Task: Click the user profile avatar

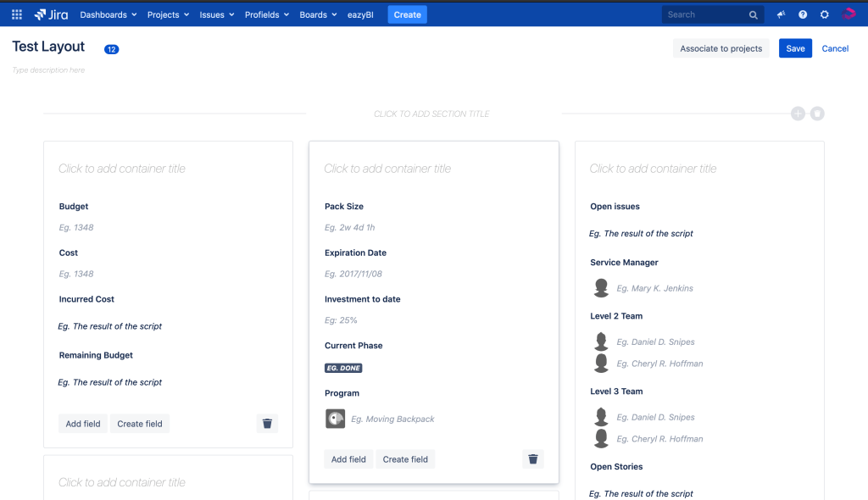Action: pos(849,14)
